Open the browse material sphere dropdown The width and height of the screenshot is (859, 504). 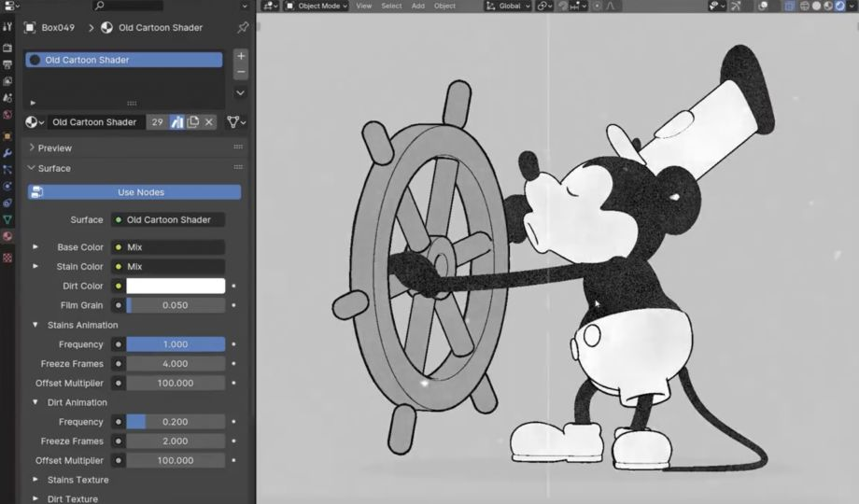[35, 122]
